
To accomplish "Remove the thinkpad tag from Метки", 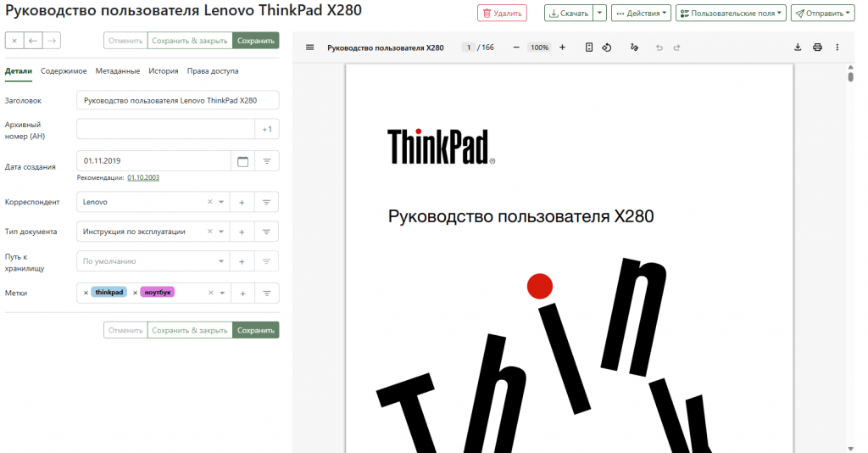I will tap(86, 293).
